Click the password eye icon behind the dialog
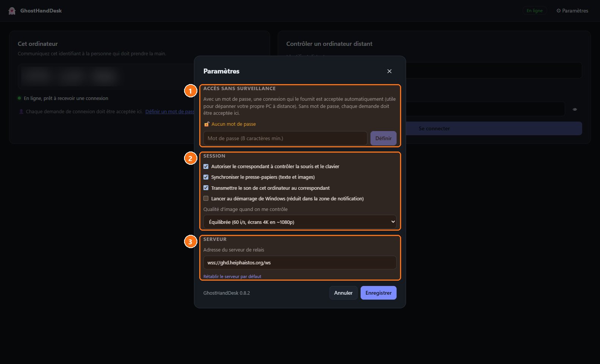 click(575, 109)
